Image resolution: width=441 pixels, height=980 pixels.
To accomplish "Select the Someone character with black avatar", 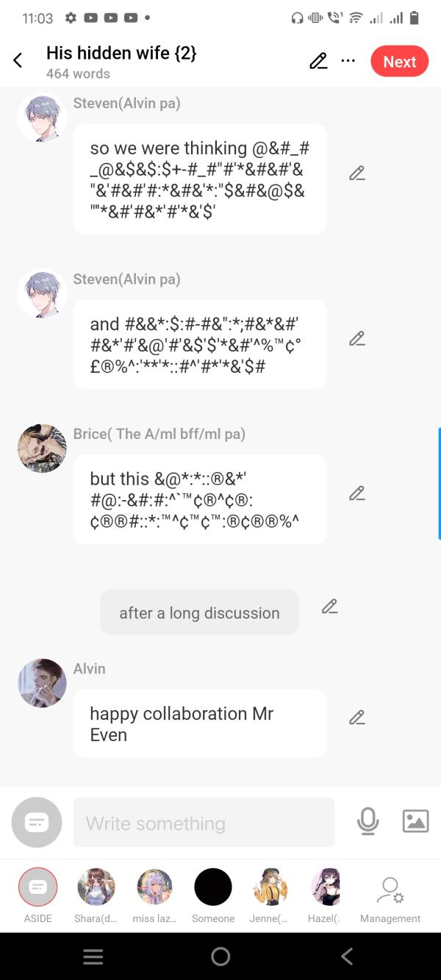I will (x=213, y=895).
